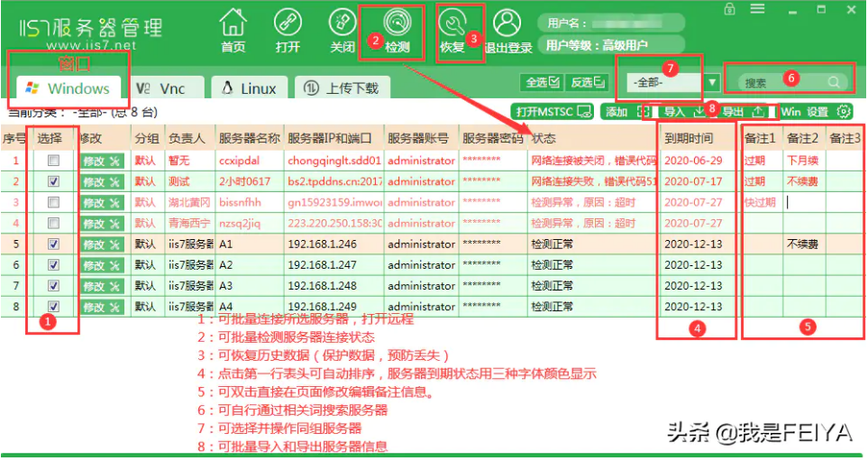Click 备注2 cell 下月续
This screenshot has width=868, height=461.
point(802,161)
